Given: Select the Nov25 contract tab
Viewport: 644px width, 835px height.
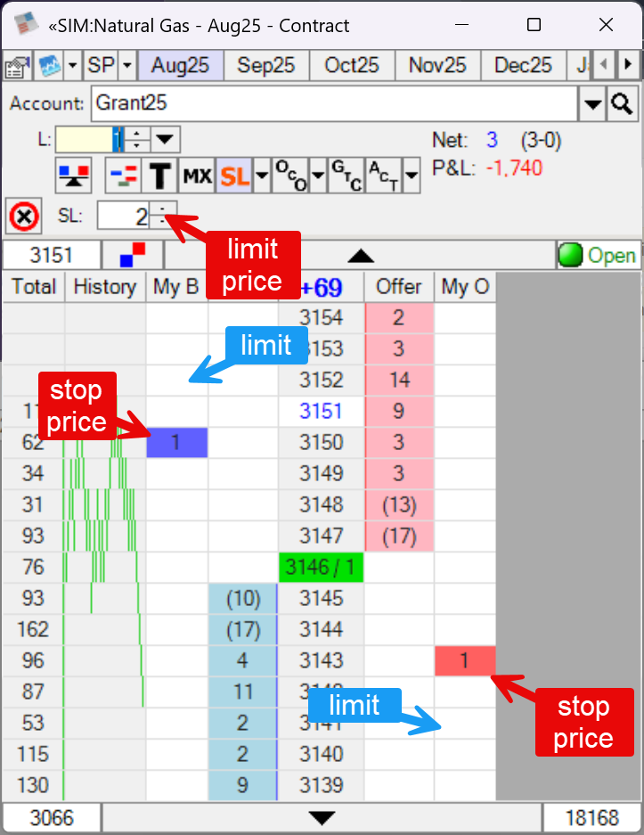Looking at the screenshot, I should (x=437, y=66).
